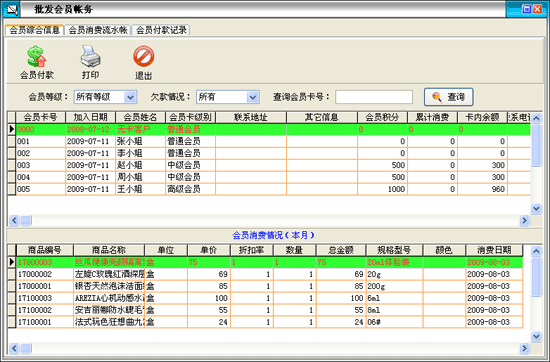Click the 查询 search button
This screenshot has width=550, height=362.
(x=449, y=97)
